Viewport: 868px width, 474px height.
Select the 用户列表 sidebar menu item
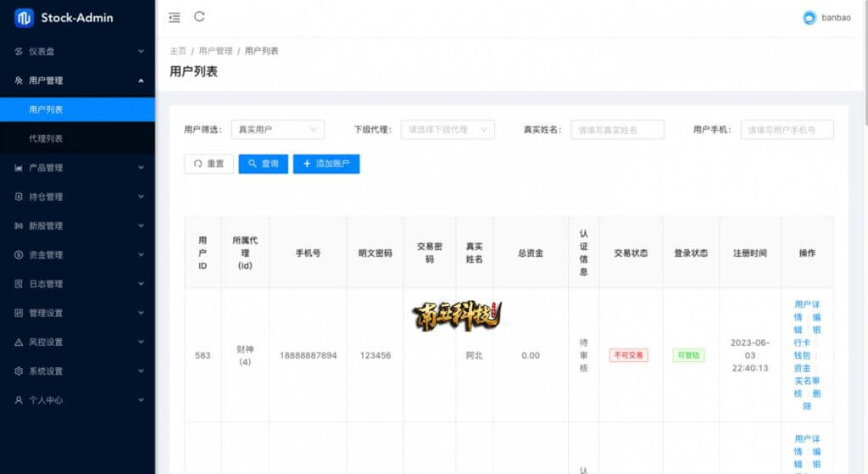(x=77, y=109)
